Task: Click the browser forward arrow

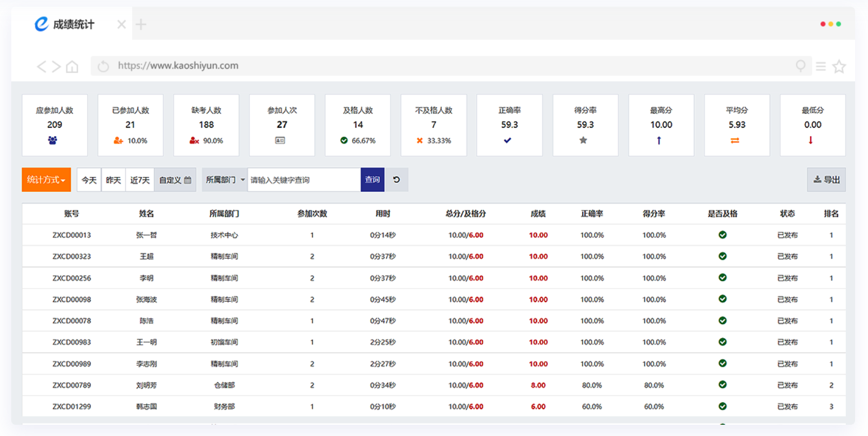Action: (56, 66)
